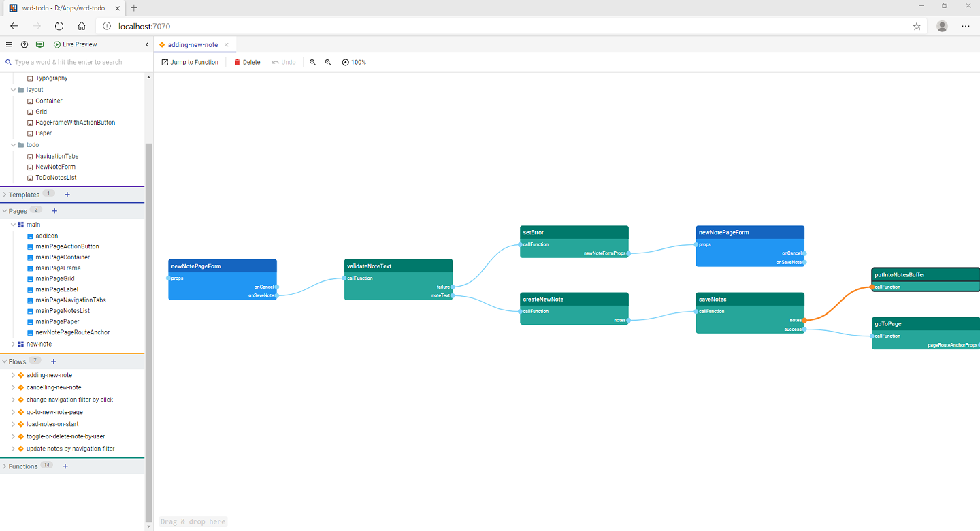The image size is (980, 531).
Task: Expand the new-note page
Action: (13, 344)
